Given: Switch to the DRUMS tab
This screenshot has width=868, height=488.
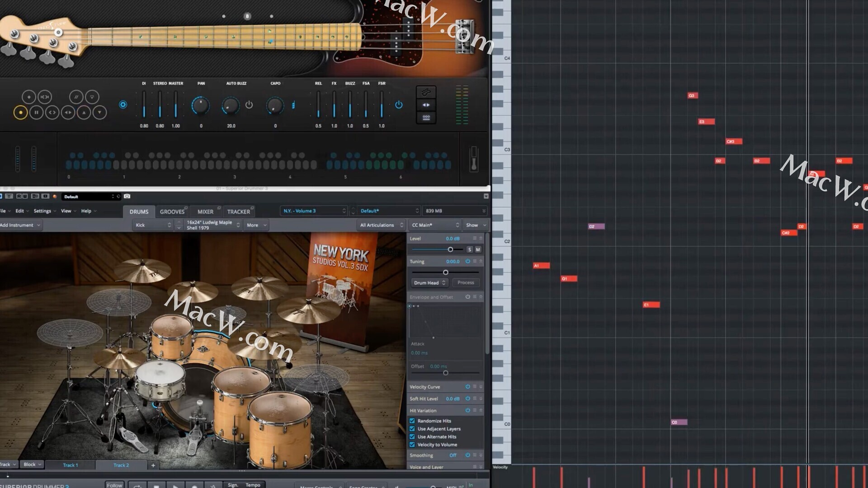Looking at the screenshot, I should click(x=139, y=211).
